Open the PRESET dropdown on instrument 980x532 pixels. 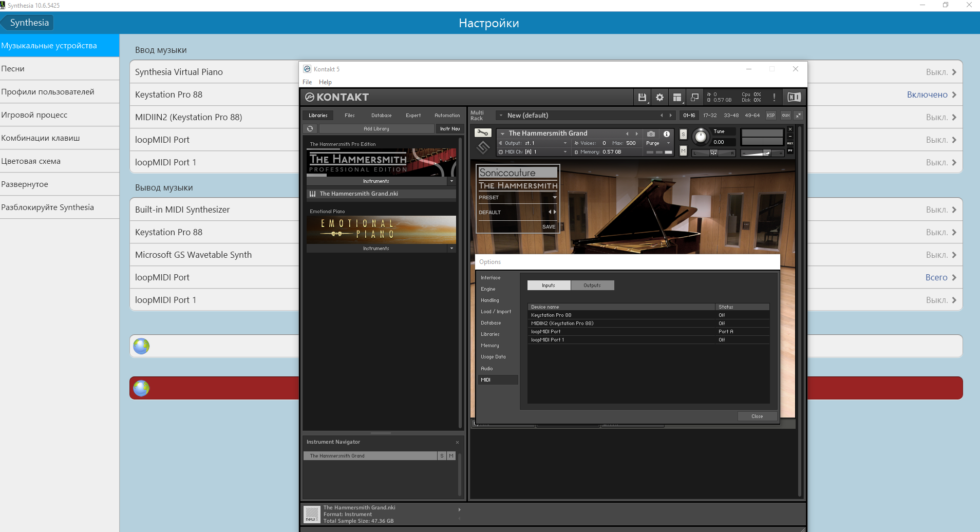(x=518, y=198)
